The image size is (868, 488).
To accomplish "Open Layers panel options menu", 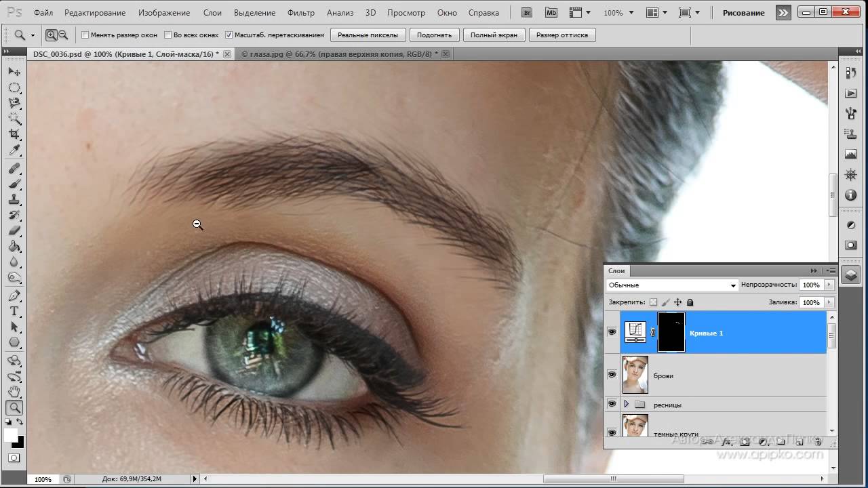I will pos(831,270).
